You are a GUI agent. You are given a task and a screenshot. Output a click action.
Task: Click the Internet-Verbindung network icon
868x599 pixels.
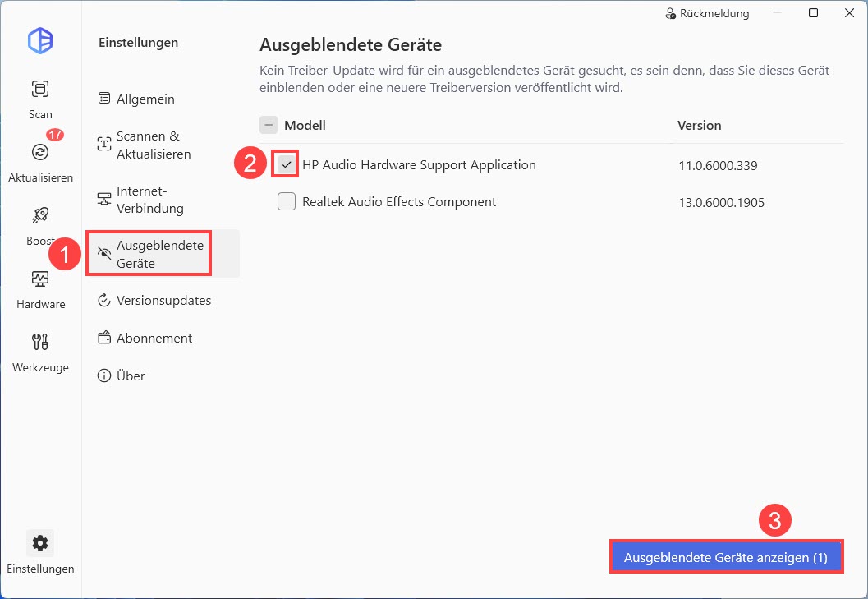104,199
